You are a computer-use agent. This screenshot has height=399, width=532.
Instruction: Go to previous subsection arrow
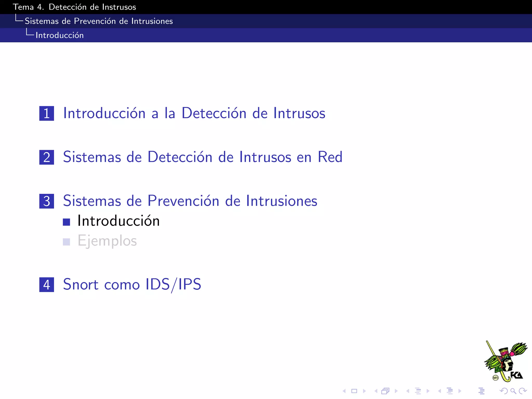pos(408,391)
